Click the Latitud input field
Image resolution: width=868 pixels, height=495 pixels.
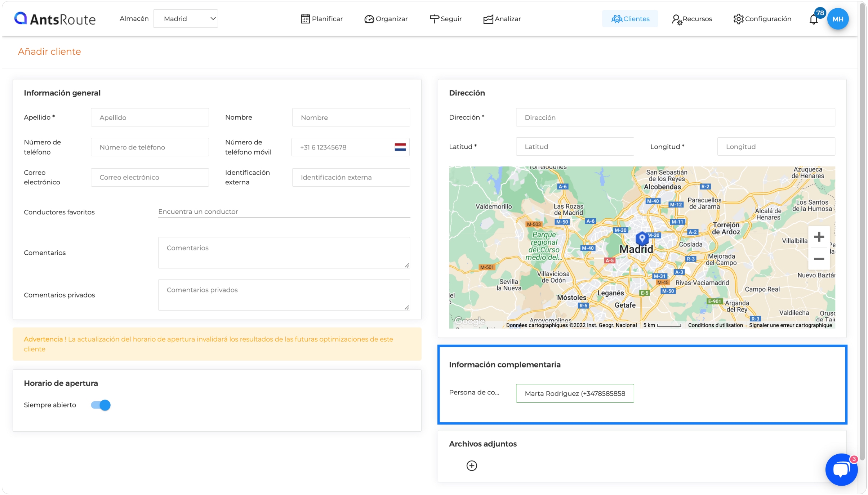pos(575,147)
